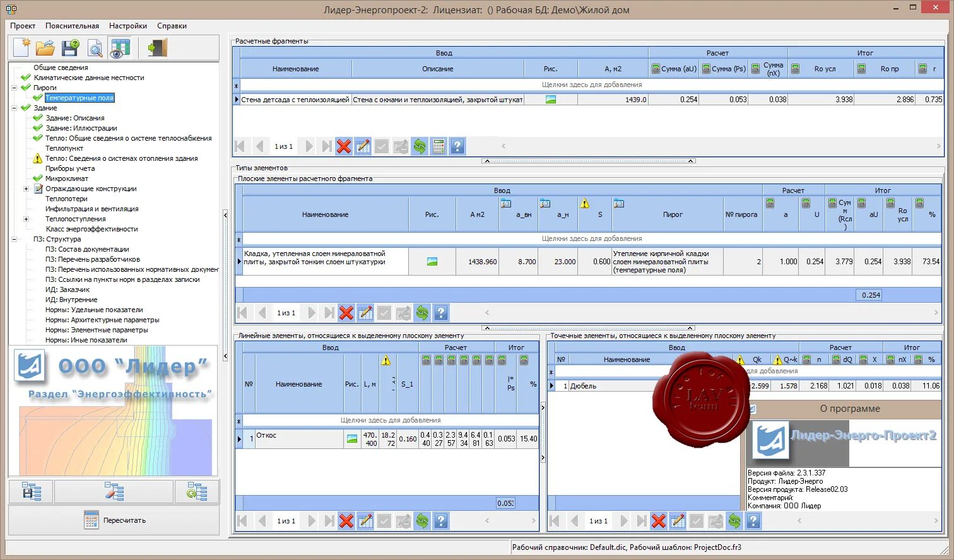Toggle the table view eye icon

click(x=120, y=48)
